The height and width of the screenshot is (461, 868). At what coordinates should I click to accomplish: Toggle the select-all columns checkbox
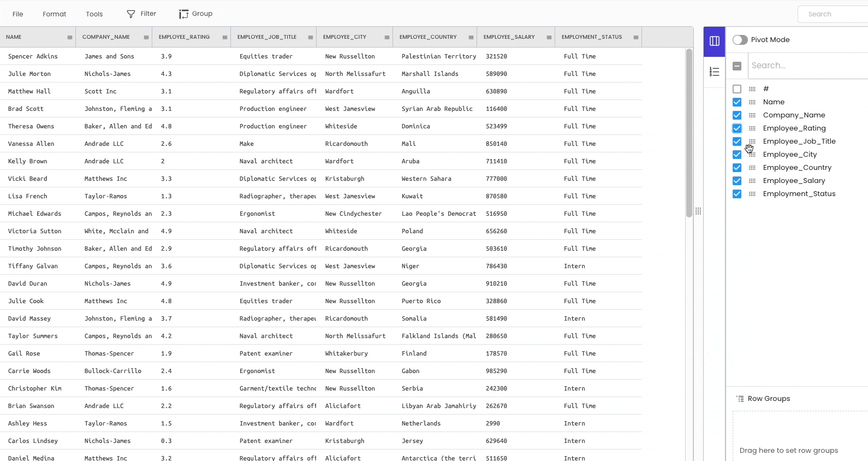(737, 66)
